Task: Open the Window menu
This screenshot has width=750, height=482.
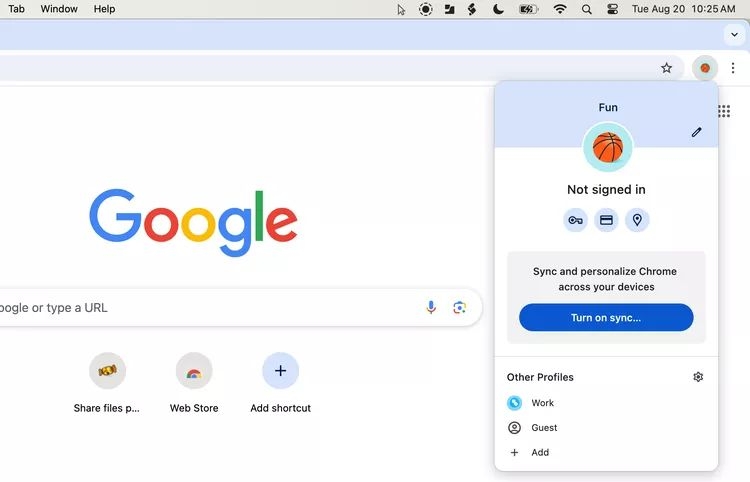Action: pyautogui.click(x=59, y=9)
